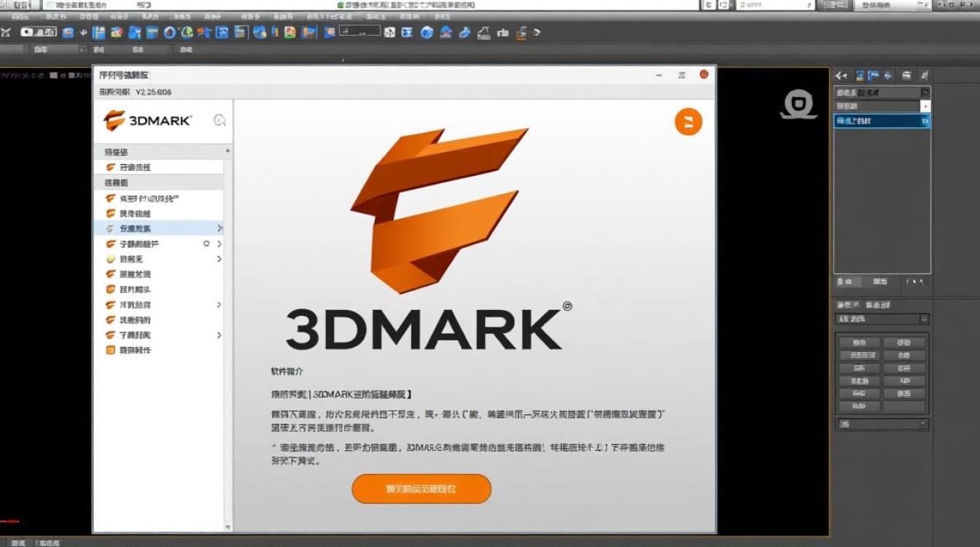The image size is (980, 547).
Task: Open the dropdown arrow in the right panel list header
Action: pos(925,93)
